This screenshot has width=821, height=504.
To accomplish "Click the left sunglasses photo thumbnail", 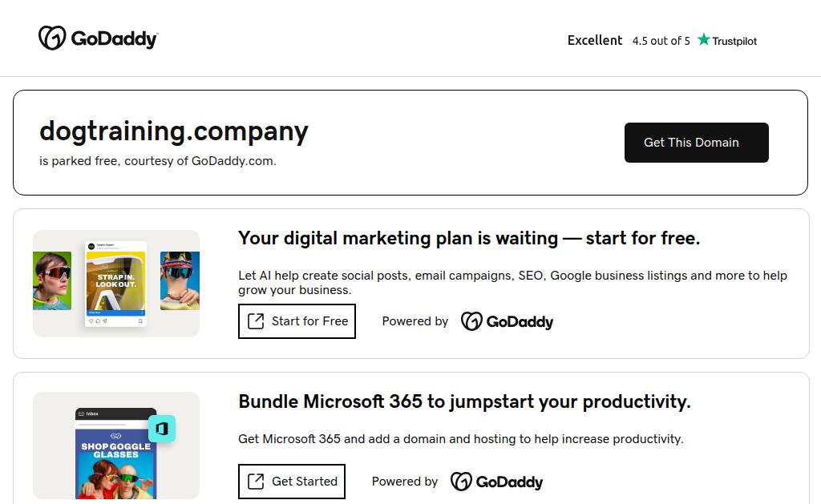I will click(52, 280).
